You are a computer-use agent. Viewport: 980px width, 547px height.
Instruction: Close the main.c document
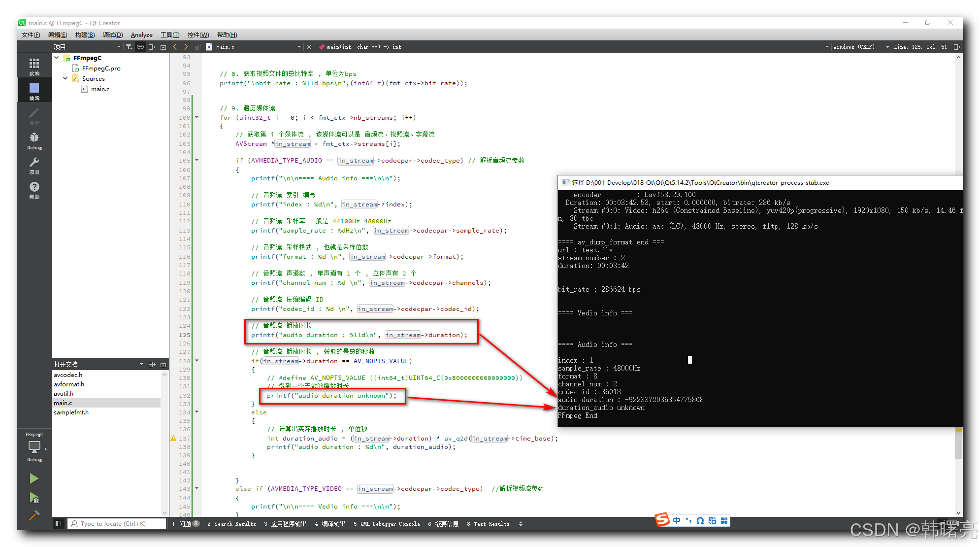point(309,47)
